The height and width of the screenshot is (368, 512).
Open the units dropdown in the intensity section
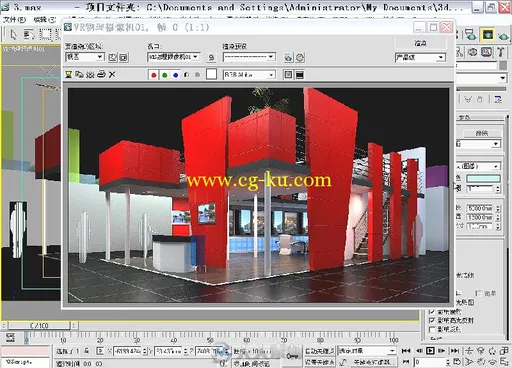click(x=479, y=166)
